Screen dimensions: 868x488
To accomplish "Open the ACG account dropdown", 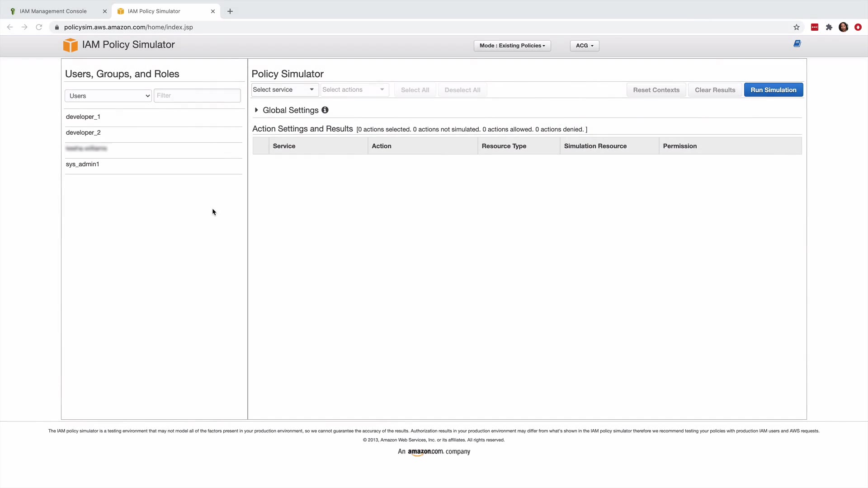I will click(x=584, y=46).
